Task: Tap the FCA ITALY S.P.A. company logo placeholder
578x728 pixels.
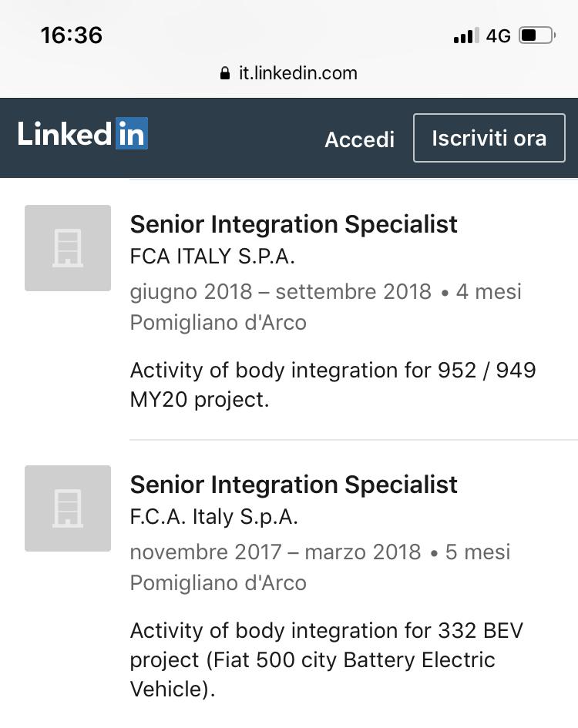Action: [68, 248]
